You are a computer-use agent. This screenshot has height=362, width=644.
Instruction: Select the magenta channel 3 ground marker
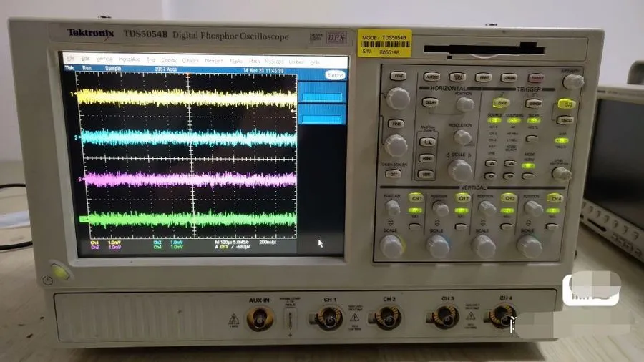tap(80, 180)
